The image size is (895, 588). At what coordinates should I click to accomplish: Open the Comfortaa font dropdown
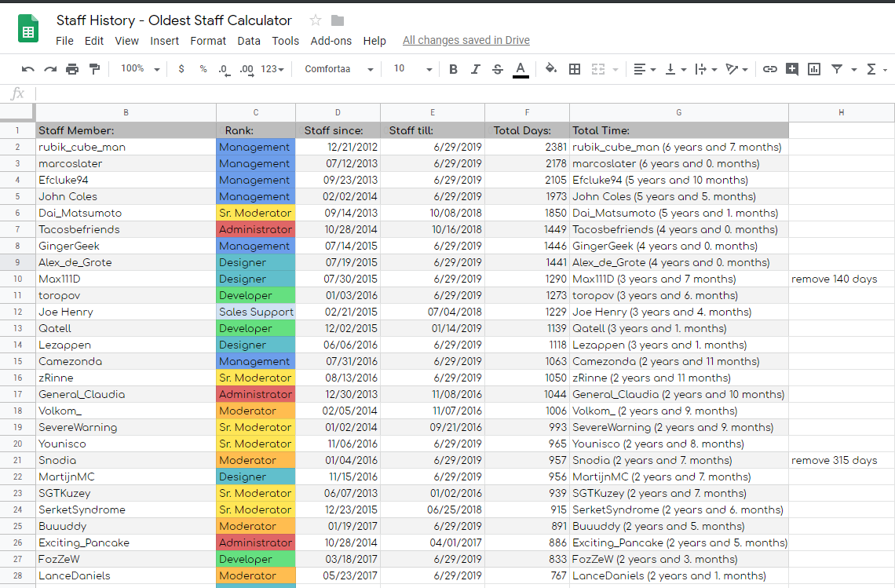[x=339, y=69]
